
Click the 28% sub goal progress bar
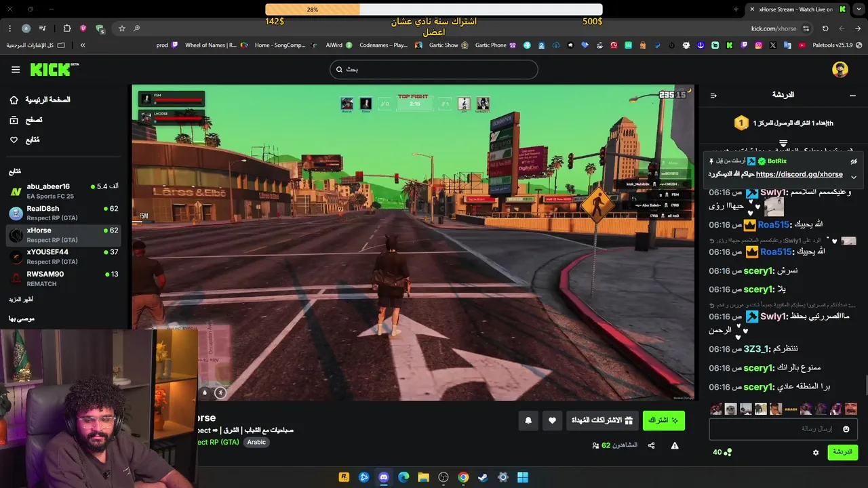pos(434,9)
